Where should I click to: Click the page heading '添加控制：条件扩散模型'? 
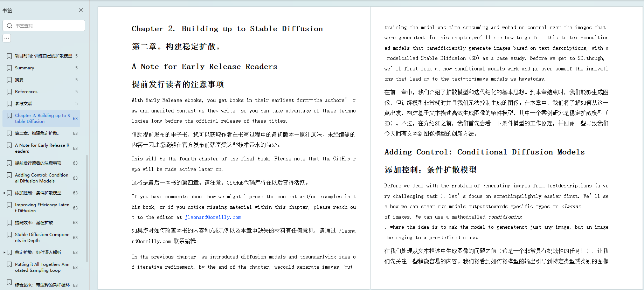431,170
